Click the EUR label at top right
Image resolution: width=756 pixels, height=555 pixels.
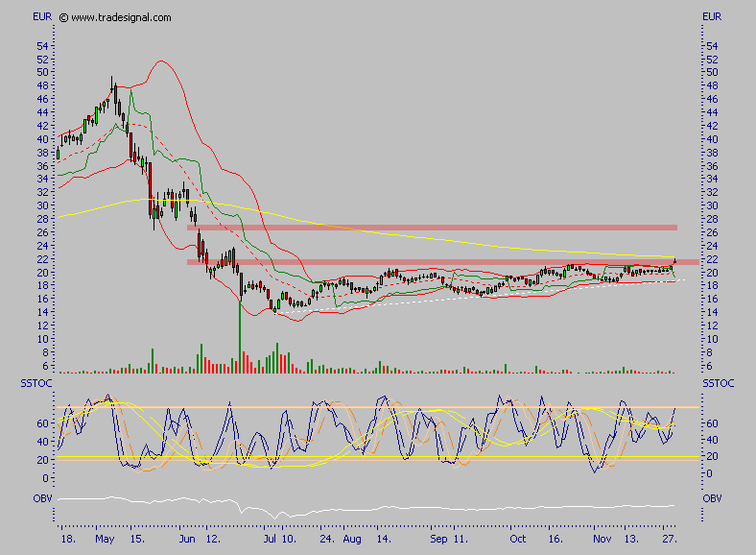pyautogui.click(x=712, y=17)
